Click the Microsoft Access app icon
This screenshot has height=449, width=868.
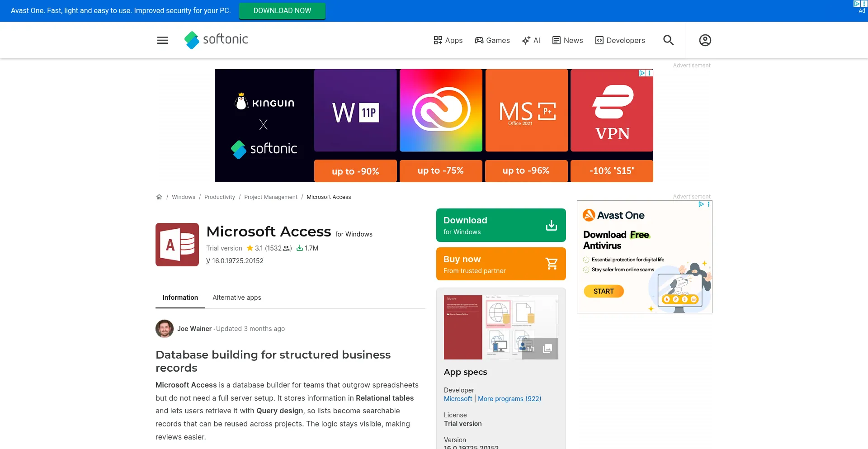click(x=177, y=245)
